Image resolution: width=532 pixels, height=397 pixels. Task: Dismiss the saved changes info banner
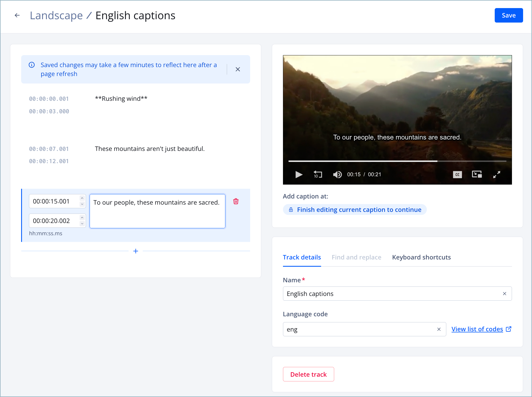click(238, 69)
